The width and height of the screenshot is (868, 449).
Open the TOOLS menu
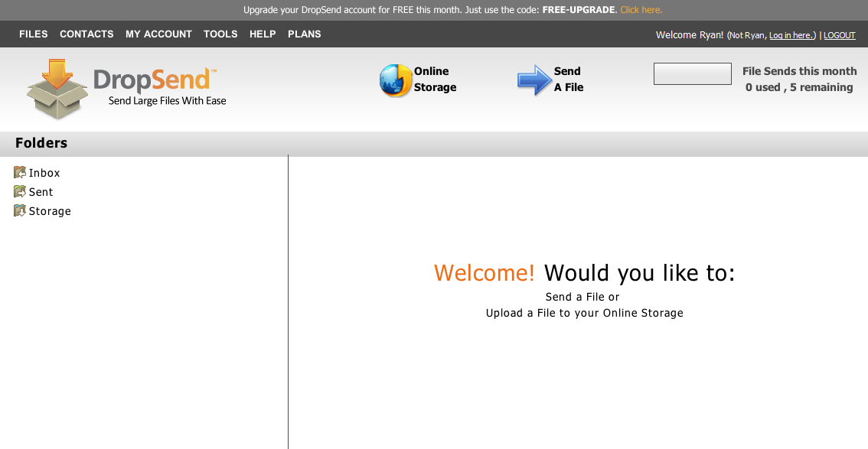point(220,34)
